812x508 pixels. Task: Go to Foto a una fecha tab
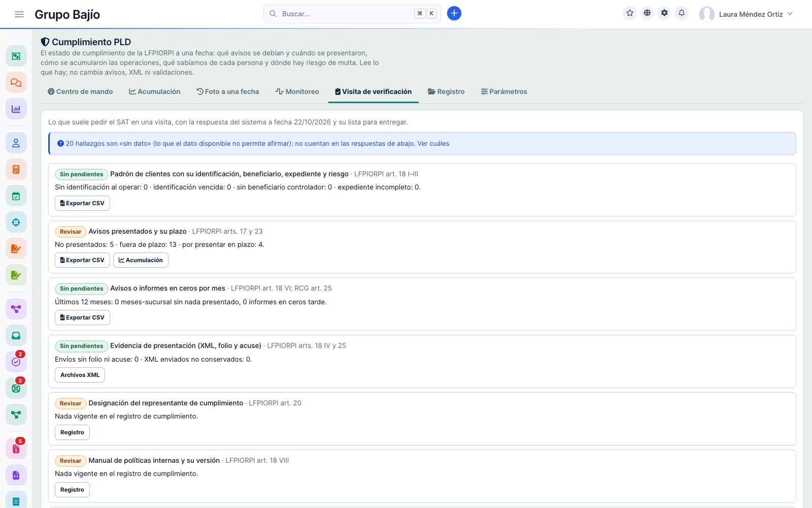[228, 91]
